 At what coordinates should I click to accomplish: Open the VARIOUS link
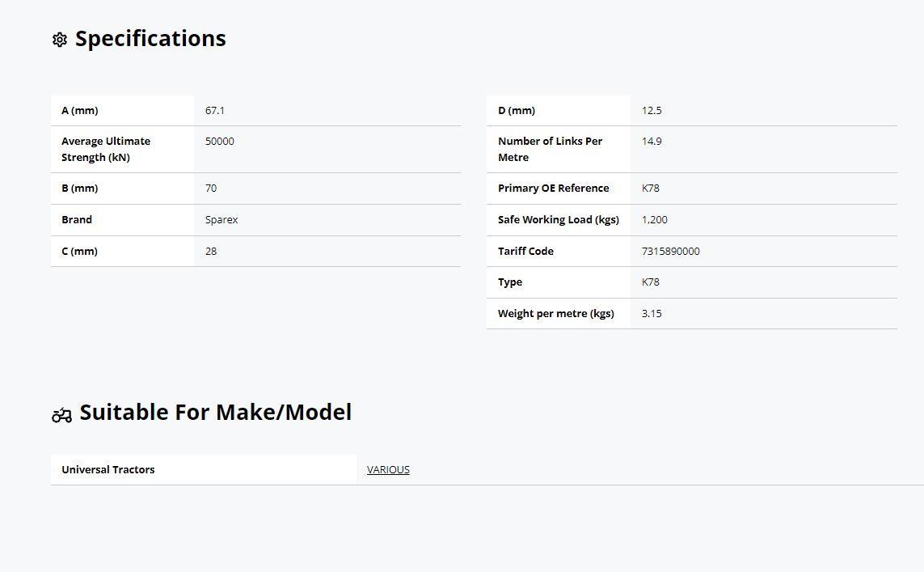click(388, 469)
